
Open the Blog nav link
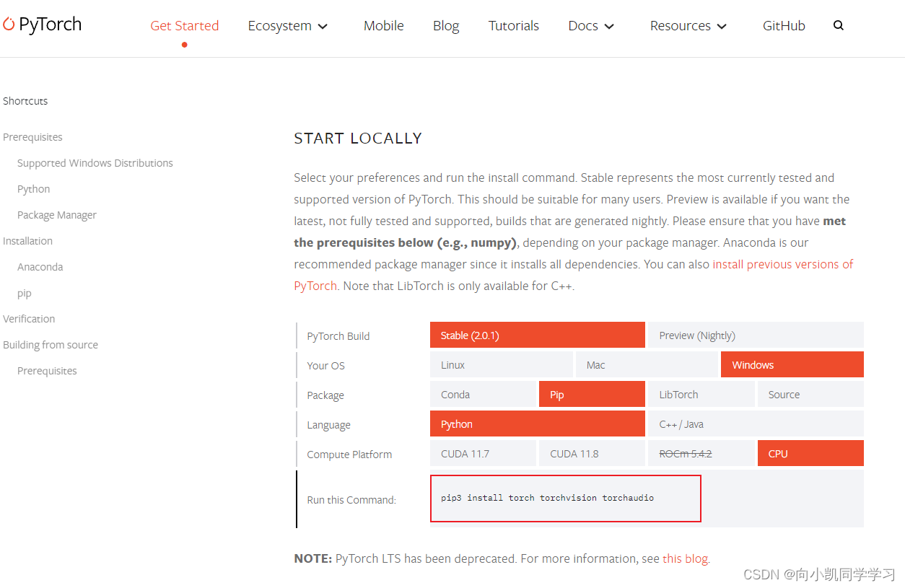(x=446, y=25)
